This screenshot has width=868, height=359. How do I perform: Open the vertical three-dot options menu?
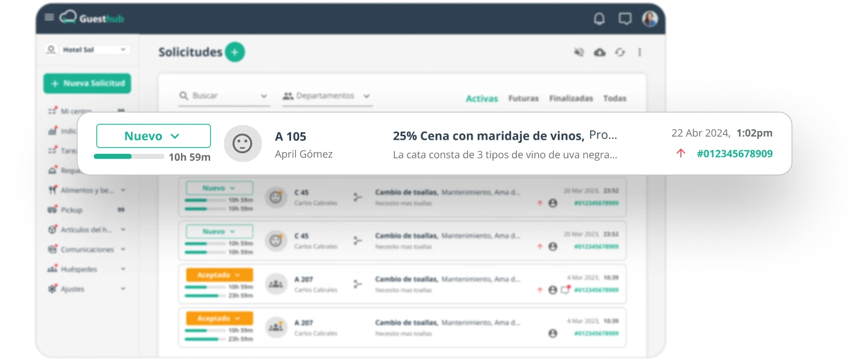pyautogui.click(x=640, y=53)
